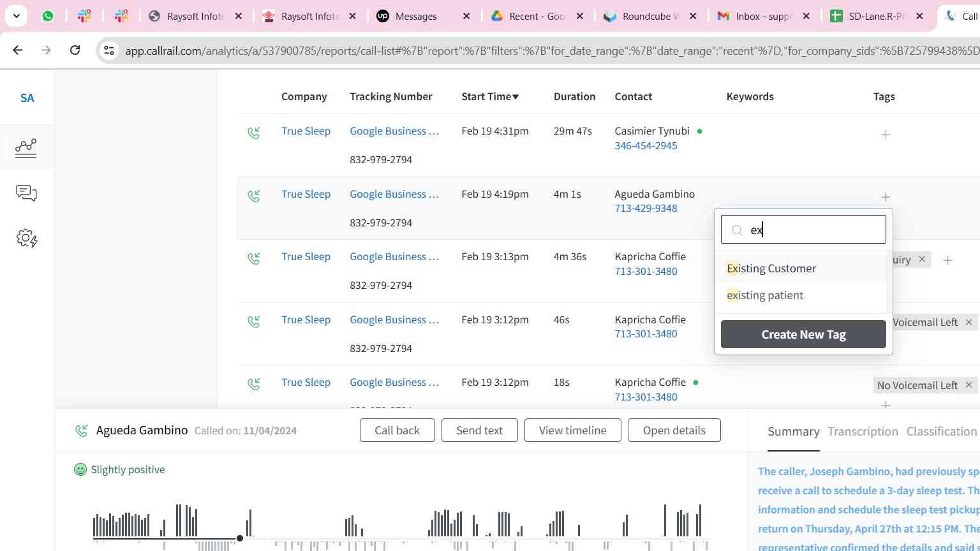
Task: Click inbound call icon for Casimier Tynubi row
Action: click(254, 133)
